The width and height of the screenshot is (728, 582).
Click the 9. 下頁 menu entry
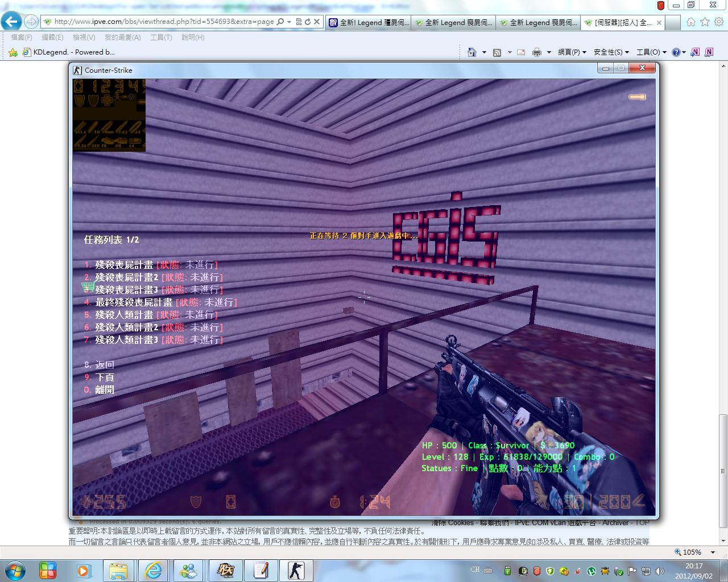(x=99, y=377)
